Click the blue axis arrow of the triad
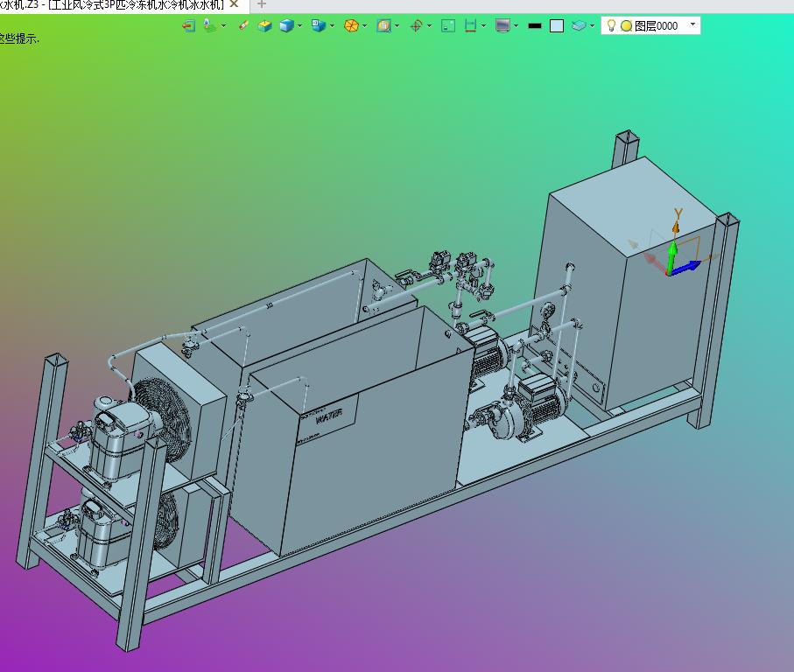 pyautogui.click(x=686, y=267)
